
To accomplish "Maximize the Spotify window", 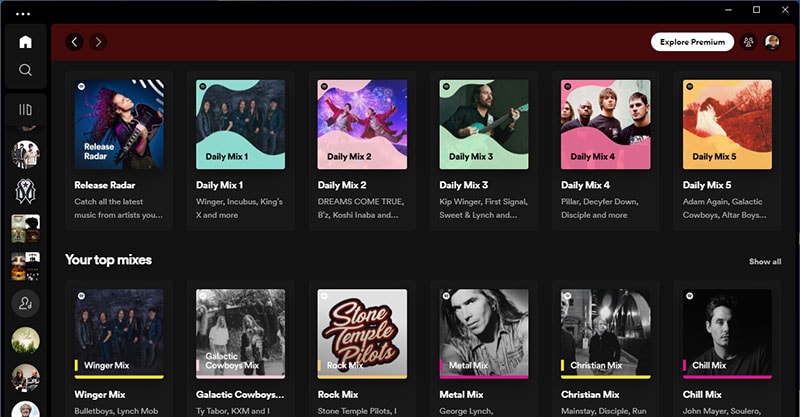I will coord(757,10).
